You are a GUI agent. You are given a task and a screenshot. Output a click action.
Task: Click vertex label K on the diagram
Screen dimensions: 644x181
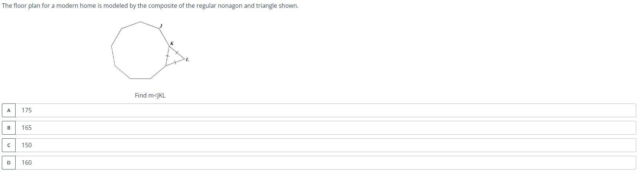click(172, 43)
